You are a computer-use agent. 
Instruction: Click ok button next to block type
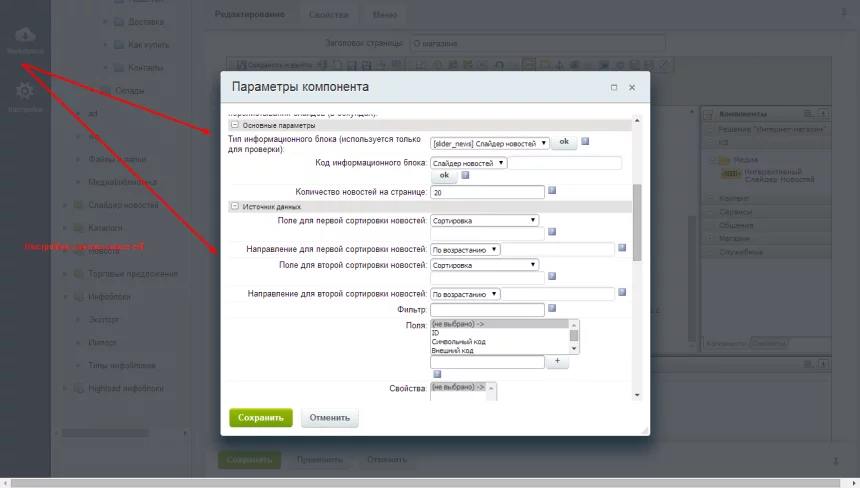[x=564, y=142]
